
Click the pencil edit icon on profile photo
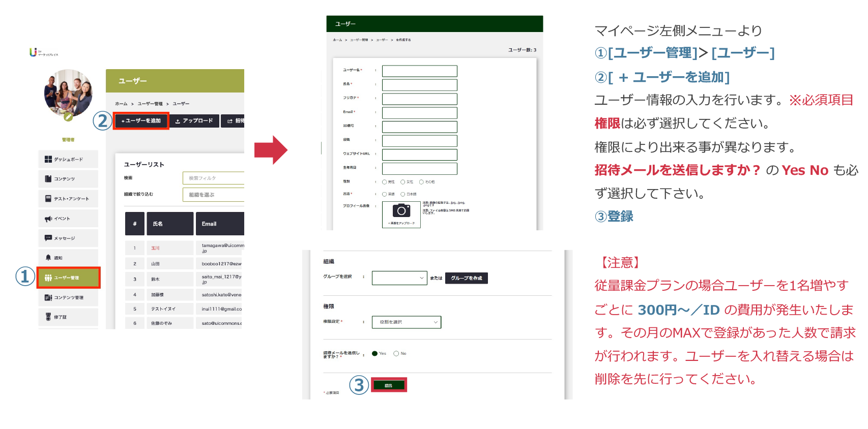coord(68,116)
